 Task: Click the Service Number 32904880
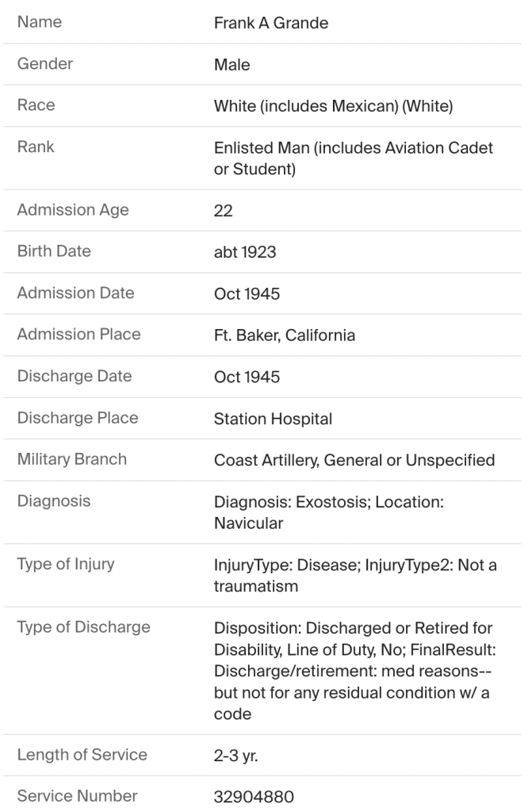[x=254, y=796]
